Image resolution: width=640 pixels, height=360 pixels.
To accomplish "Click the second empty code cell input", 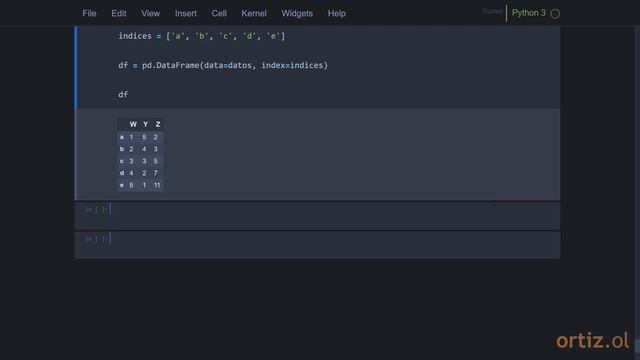I will pos(335,244).
